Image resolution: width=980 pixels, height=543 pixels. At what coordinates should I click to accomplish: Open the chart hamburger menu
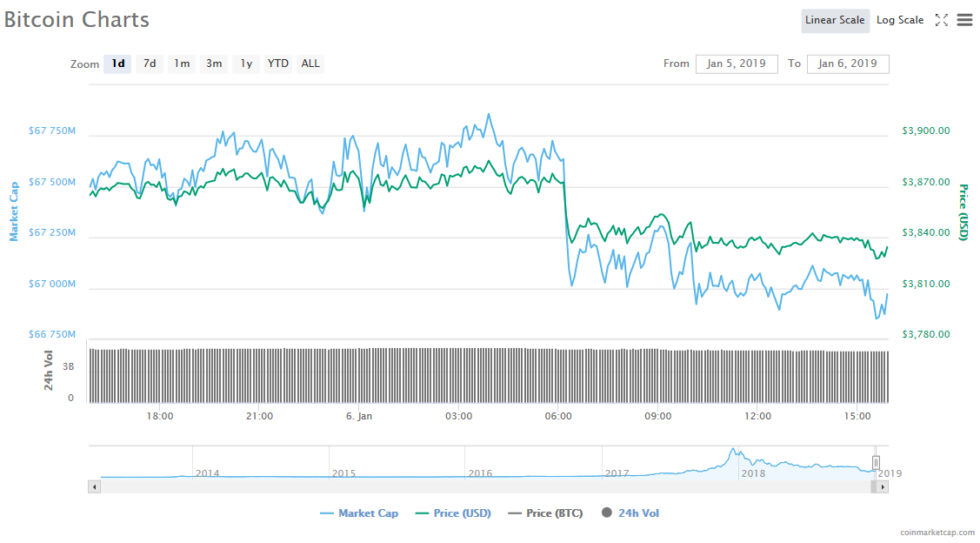tap(964, 20)
